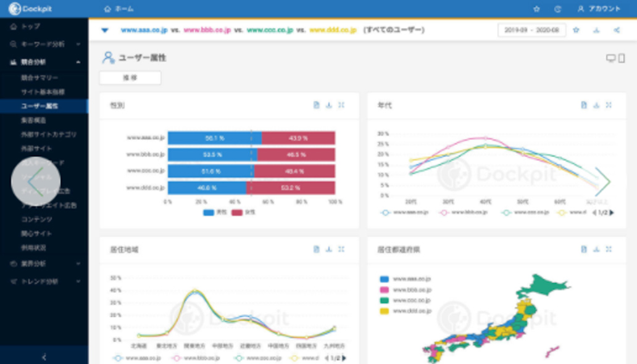637x364 pixels.
Task: Select 競合サマリー in sidebar
Action: tap(40, 78)
